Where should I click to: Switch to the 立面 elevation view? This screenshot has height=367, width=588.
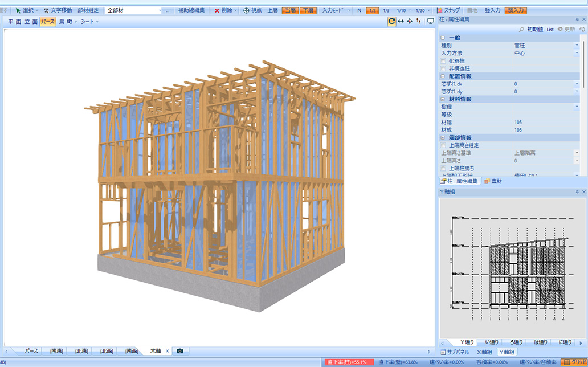[31, 22]
